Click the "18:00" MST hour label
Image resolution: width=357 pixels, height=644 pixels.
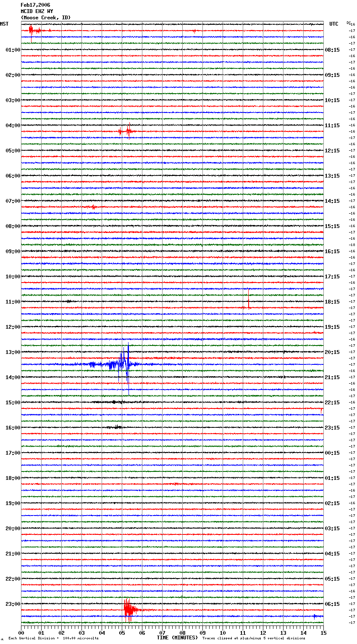tap(13, 478)
